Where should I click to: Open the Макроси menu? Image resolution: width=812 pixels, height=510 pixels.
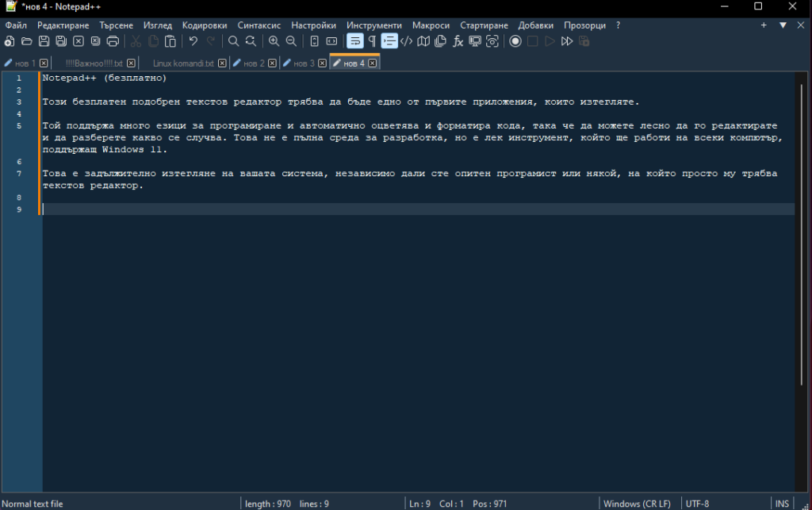[x=431, y=25]
